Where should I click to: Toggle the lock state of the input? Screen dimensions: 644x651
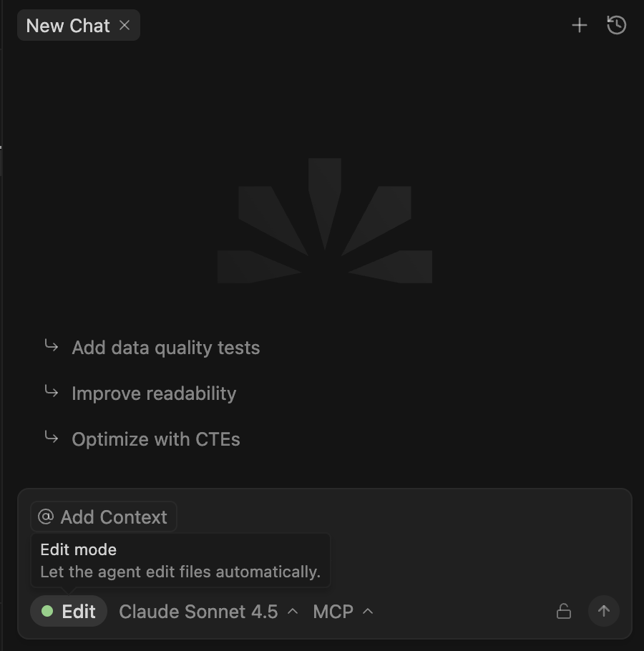564,612
